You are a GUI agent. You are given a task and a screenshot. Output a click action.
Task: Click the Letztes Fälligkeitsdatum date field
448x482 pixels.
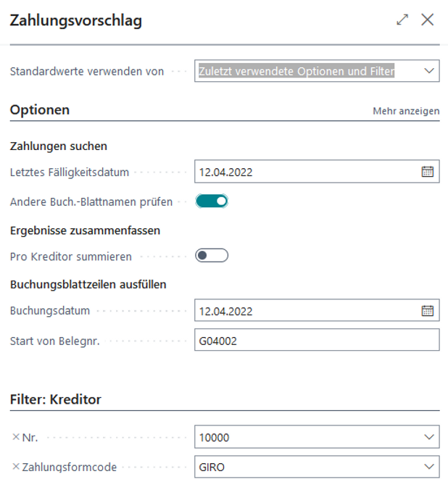pyautogui.click(x=304, y=172)
